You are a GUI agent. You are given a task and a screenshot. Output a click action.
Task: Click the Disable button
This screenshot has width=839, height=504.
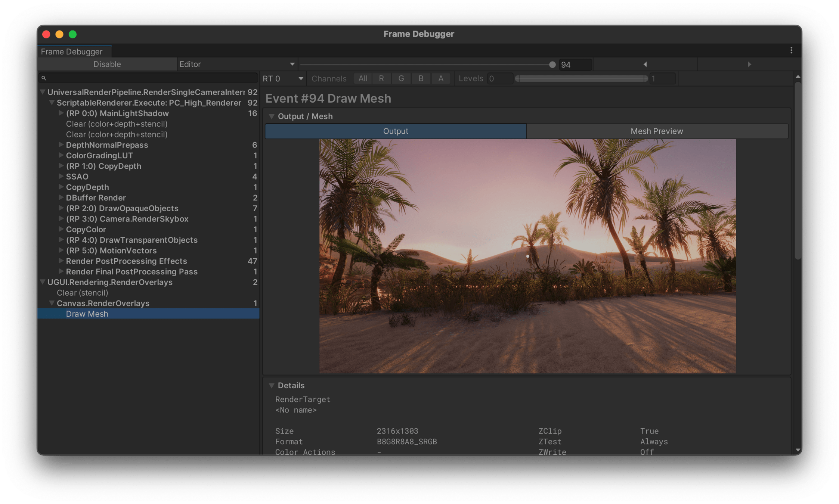tap(107, 64)
